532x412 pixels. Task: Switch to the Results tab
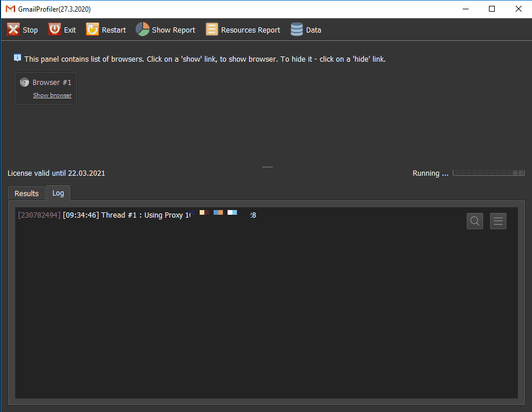27,193
